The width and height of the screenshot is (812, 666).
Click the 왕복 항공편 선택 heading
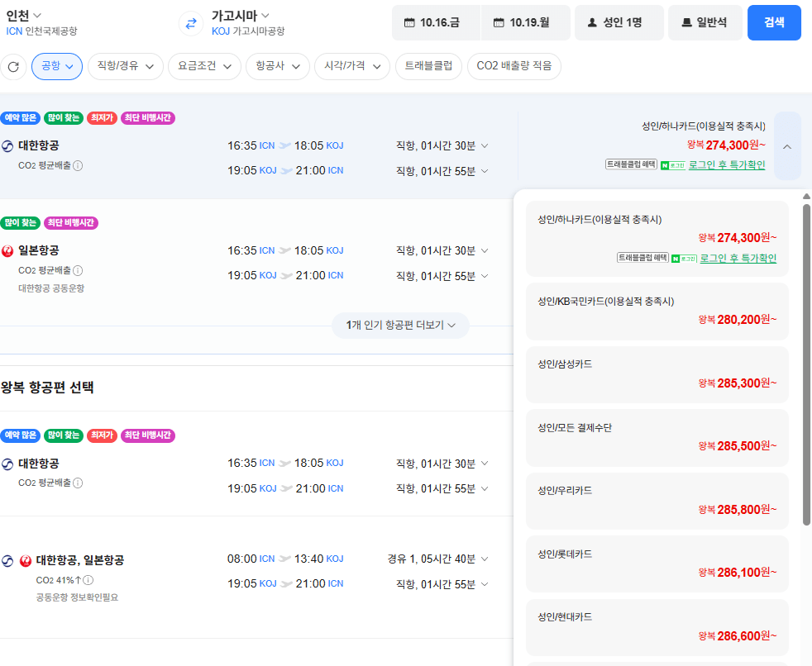pyautogui.click(x=47, y=388)
